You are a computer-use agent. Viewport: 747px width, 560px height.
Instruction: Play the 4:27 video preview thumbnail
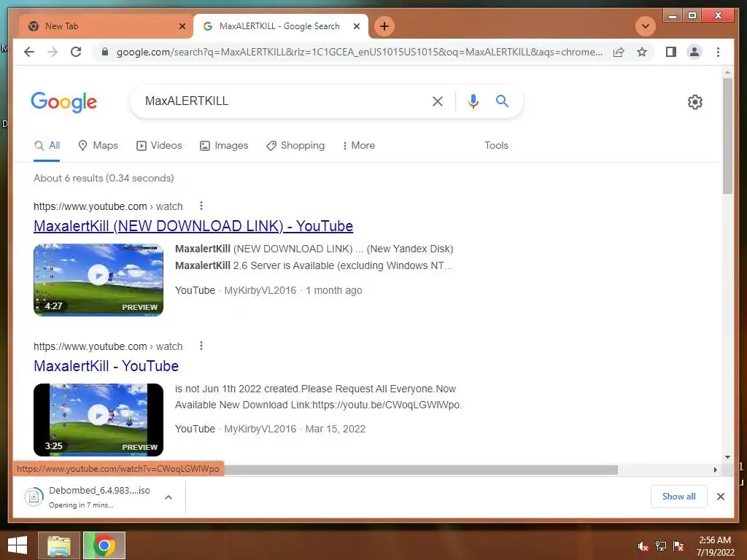pyautogui.click(x=98, y=280)
